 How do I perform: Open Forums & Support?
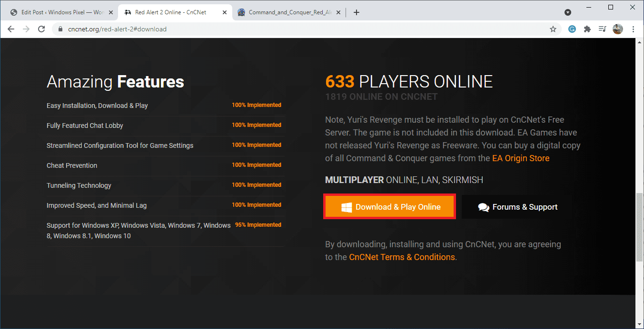[x=517, y=207]
